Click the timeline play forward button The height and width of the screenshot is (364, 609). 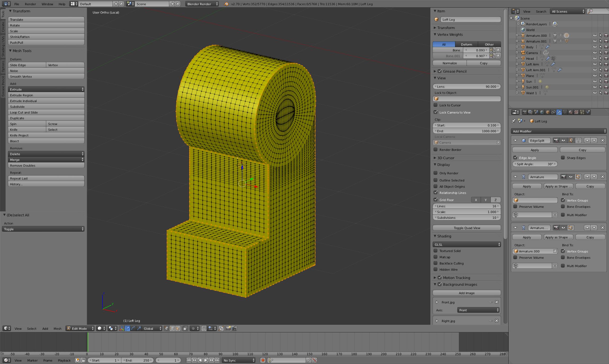pyautogui.click(x=206, y=360)
